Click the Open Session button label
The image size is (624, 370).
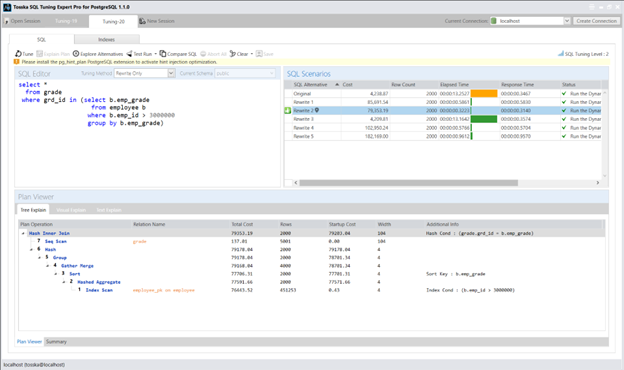[25, 21]
